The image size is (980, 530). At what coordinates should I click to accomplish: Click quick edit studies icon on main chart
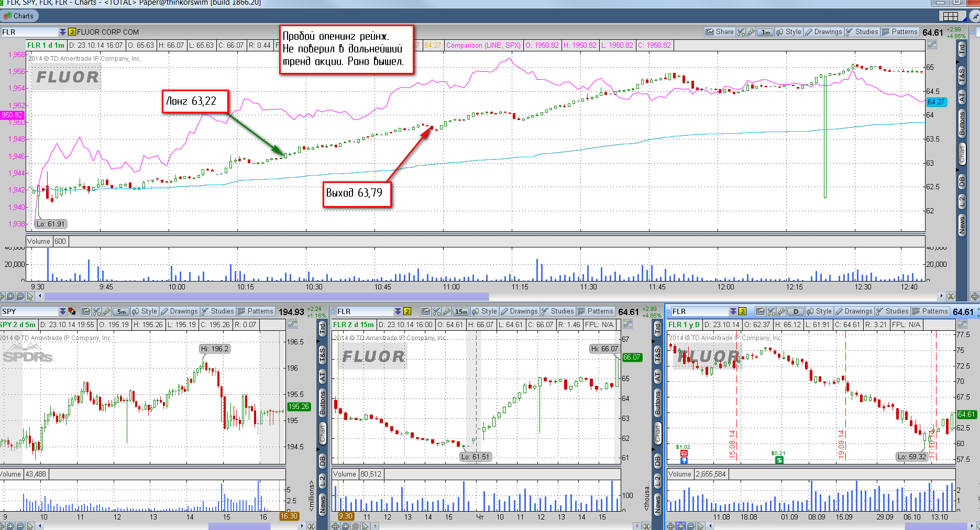click(741, 32)
